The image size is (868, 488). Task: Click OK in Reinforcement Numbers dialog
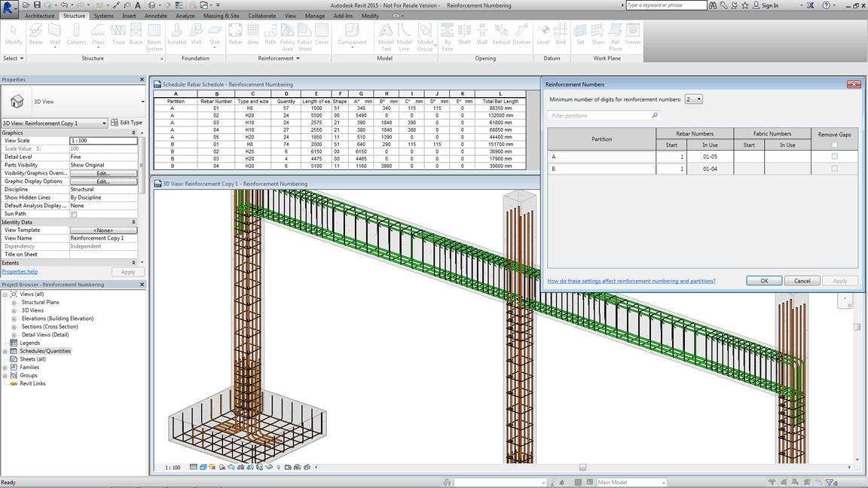[764, 281]
